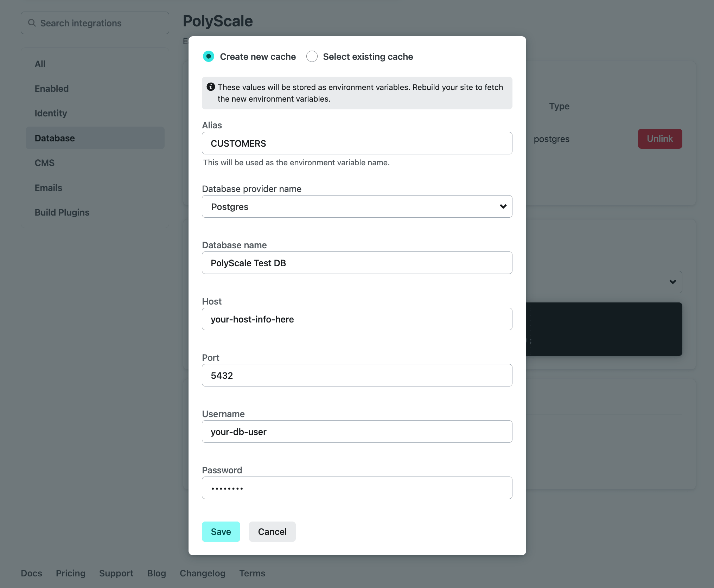Focus the Alias input field
The height and width of the screenshot is (588, 714).
click(357, 143)
